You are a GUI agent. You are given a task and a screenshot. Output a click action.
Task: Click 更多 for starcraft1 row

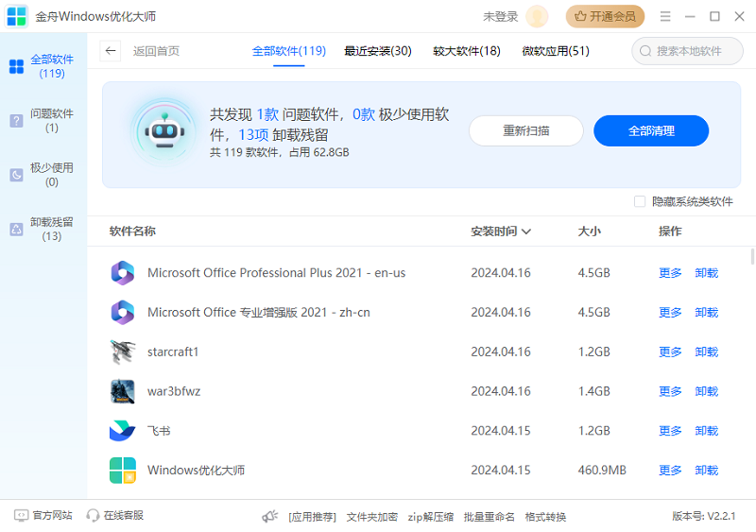tap(670, 352)
